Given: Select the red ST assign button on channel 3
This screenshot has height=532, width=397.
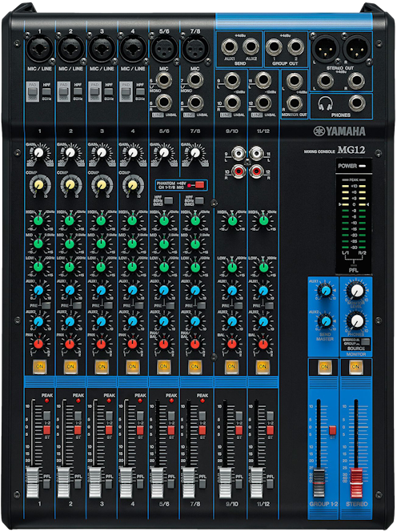Looking at the screenshot, I should click(109, 430).
